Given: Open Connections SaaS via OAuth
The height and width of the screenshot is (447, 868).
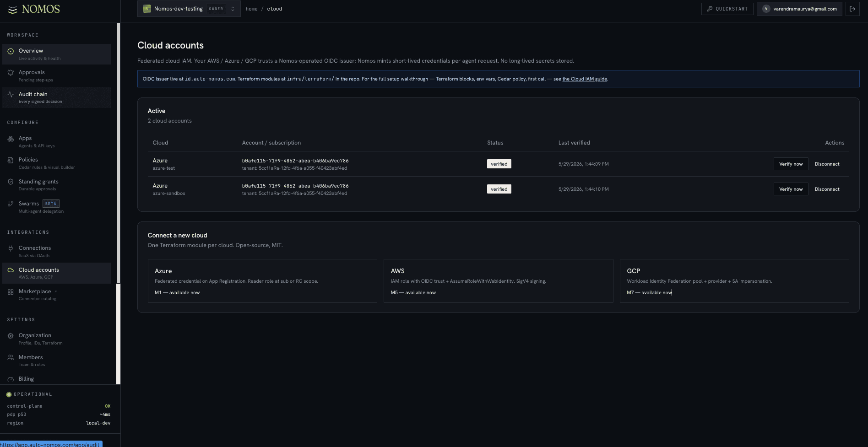Looking at the screenshot, I should click(57, 251).
